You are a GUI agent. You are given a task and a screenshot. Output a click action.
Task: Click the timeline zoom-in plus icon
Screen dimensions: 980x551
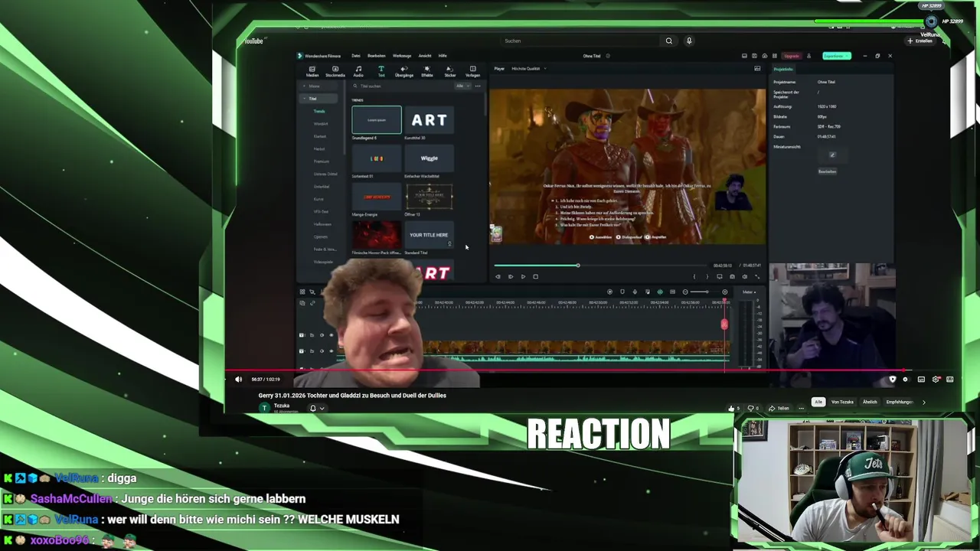[724, 292]
